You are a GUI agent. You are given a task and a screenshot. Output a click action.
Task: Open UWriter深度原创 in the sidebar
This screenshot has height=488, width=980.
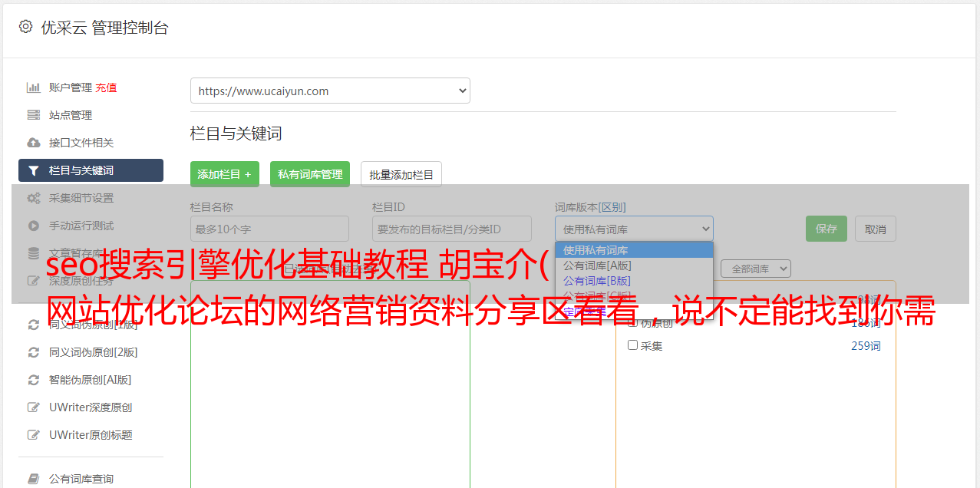(91, 407)
